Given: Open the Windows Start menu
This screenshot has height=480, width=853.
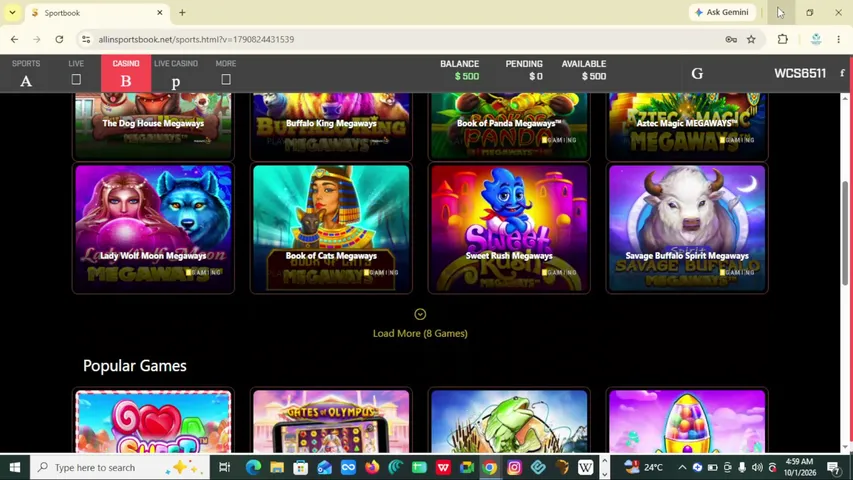Looking at the screenshot, I should tap(15, 467).
